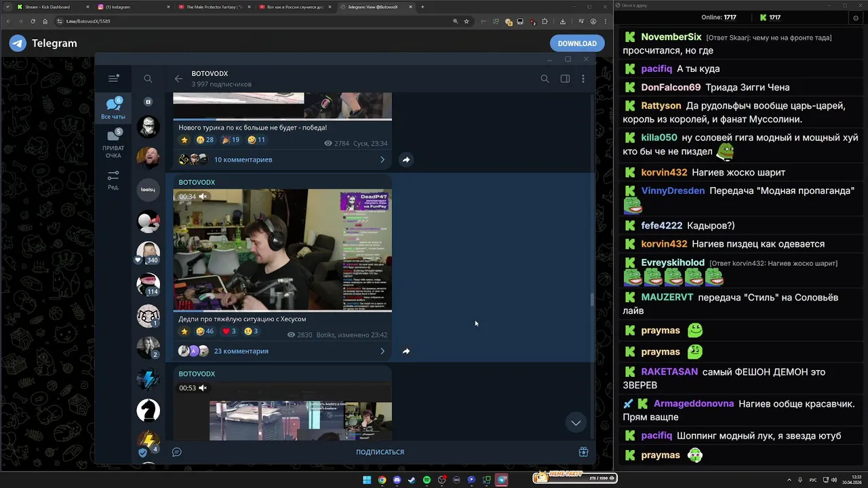Open the ПРИВАТ ОЧКА folder
Screen dimensions: 868x488
click(113, 144)
